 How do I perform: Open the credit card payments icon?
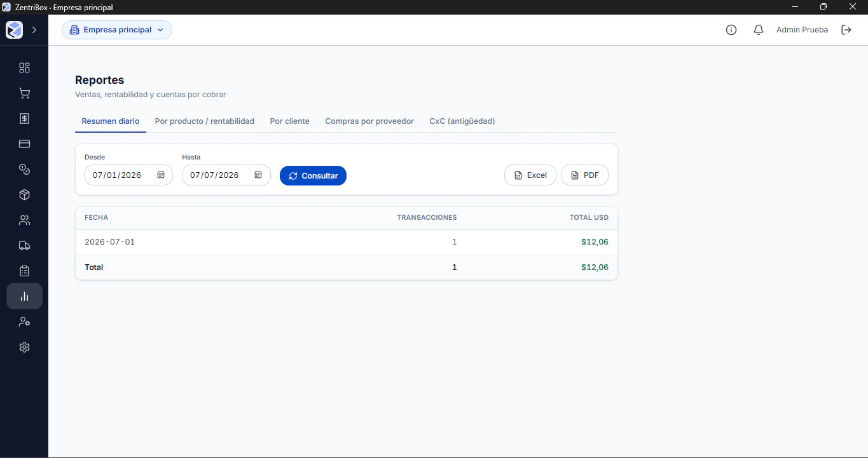click(24, 144)
